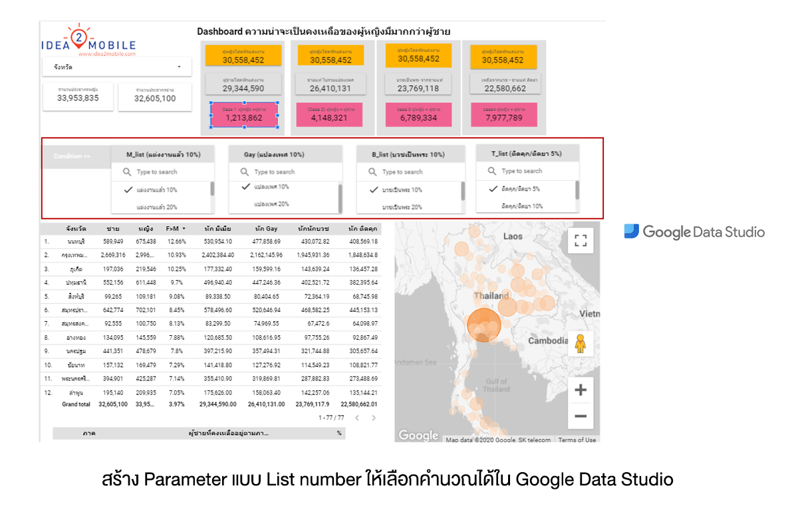This screenshot has width=798, height=532.
Task: Click the Google Data Studio logo
Action: click(694, 231)
